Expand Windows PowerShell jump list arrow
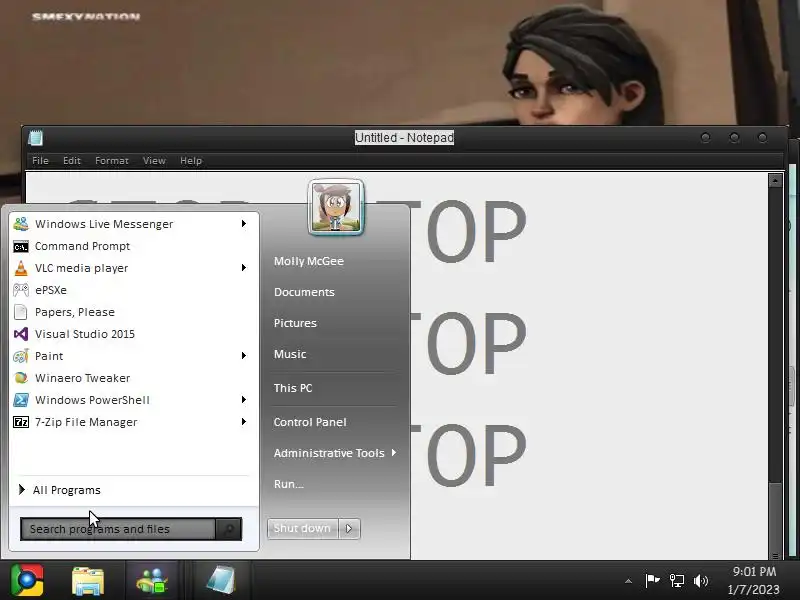The width and height of the screenshot is (800, 600). (244, 399)
